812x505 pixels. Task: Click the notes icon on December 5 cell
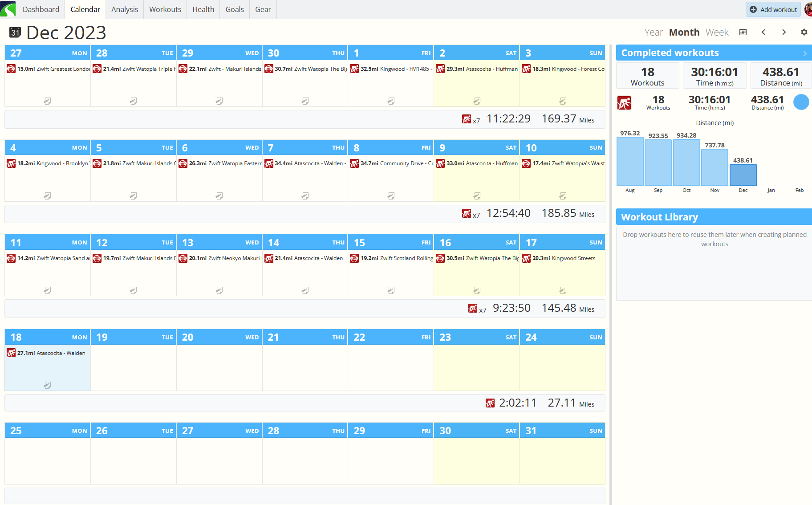pyautogui.click(x=133, y=196)
